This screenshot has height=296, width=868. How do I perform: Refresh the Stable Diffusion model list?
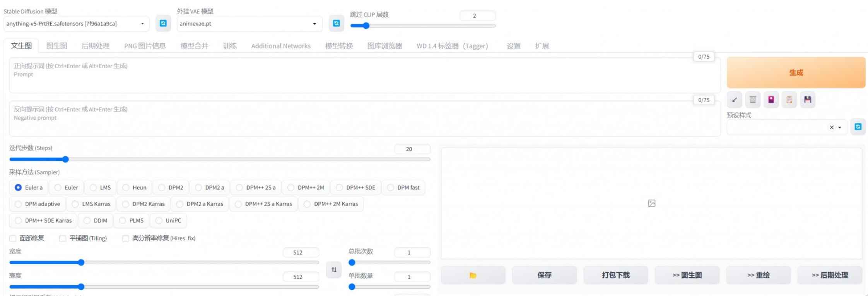(x=163, y=24)
